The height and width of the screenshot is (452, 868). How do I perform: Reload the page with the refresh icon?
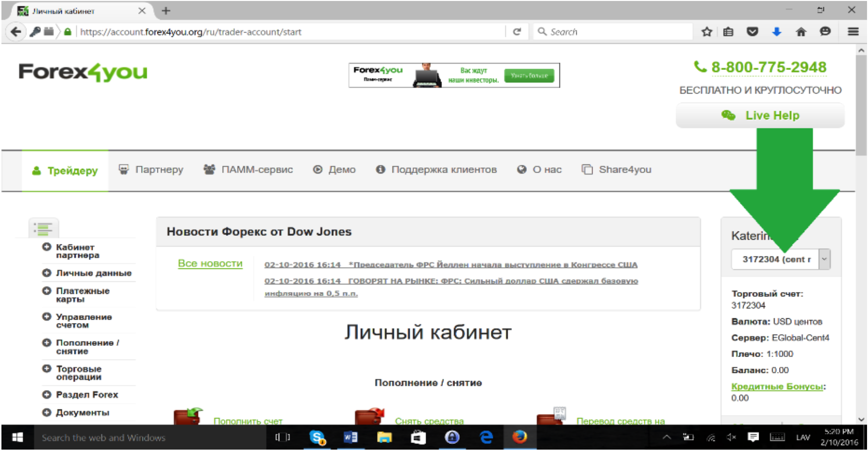point(517,32)
